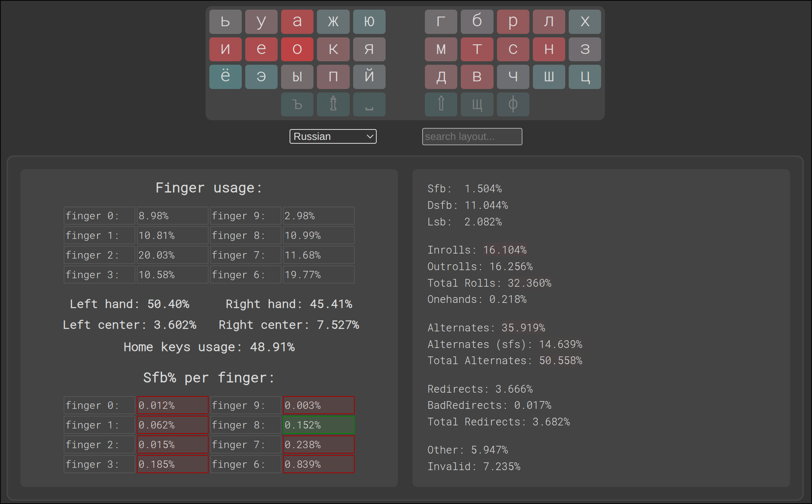Click the right shift arrow key
Viewport: 812px width, 504px height.
click(441, 104)
